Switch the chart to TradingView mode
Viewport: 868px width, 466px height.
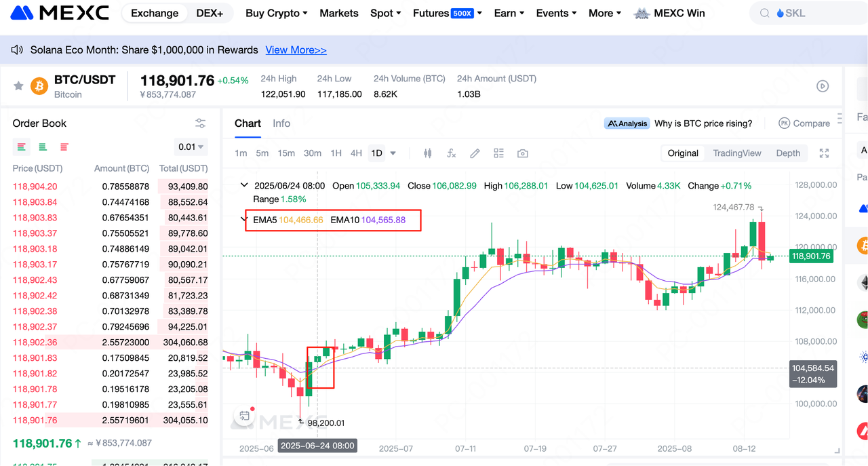736,153
